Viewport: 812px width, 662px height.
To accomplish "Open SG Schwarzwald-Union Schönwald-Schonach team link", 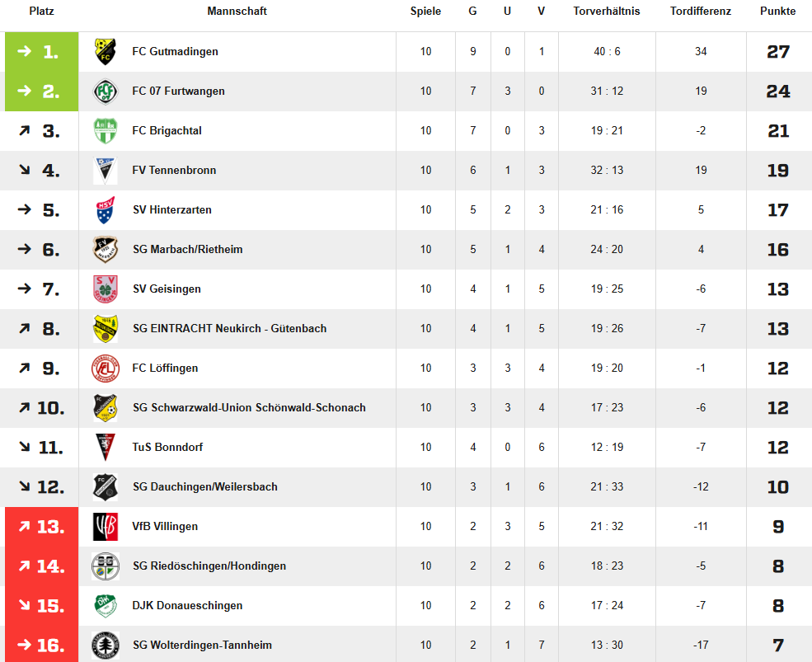I will click(x=249, y=408).
